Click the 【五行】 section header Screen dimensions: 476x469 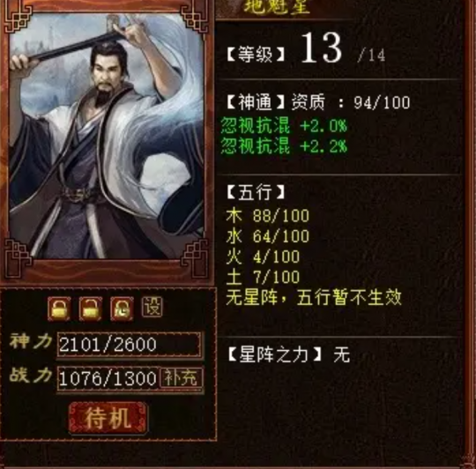(x=256, y=192)
